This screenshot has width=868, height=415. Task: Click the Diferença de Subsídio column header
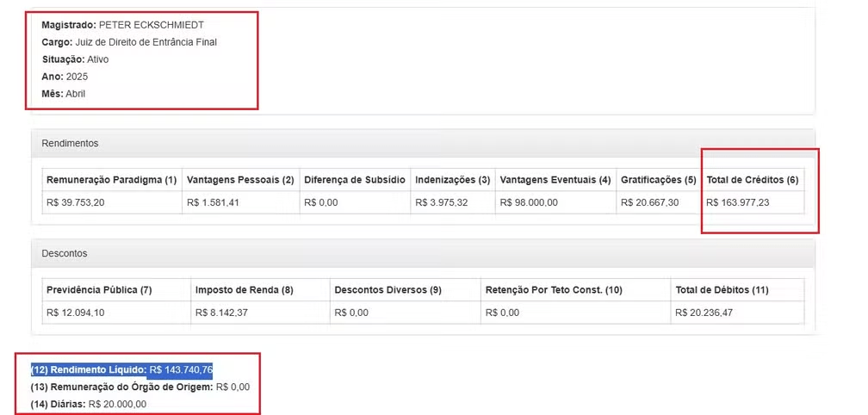pyautogui.click(x=354, y=180)
